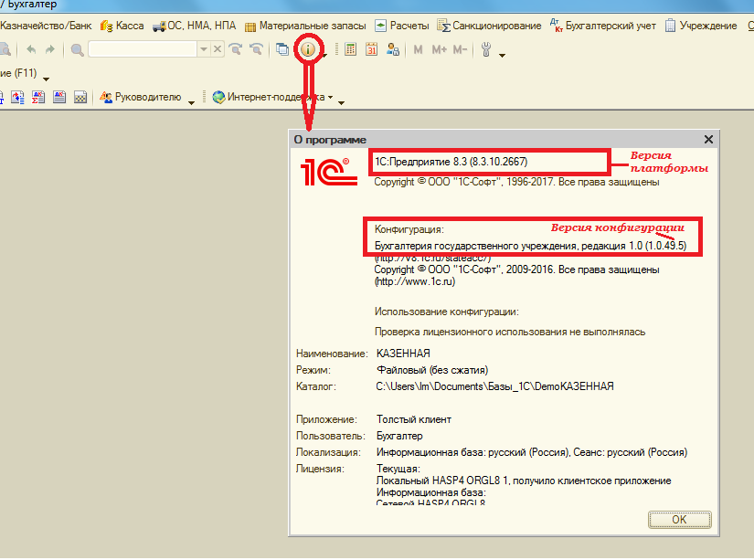Click the M memory button
Screen dimensions: 754x560
point(418,49)
